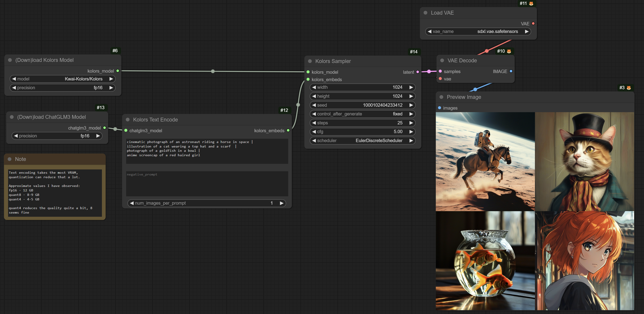
Task: Click the fox badge icon on Load VAE node
Action: click(531, 4)
